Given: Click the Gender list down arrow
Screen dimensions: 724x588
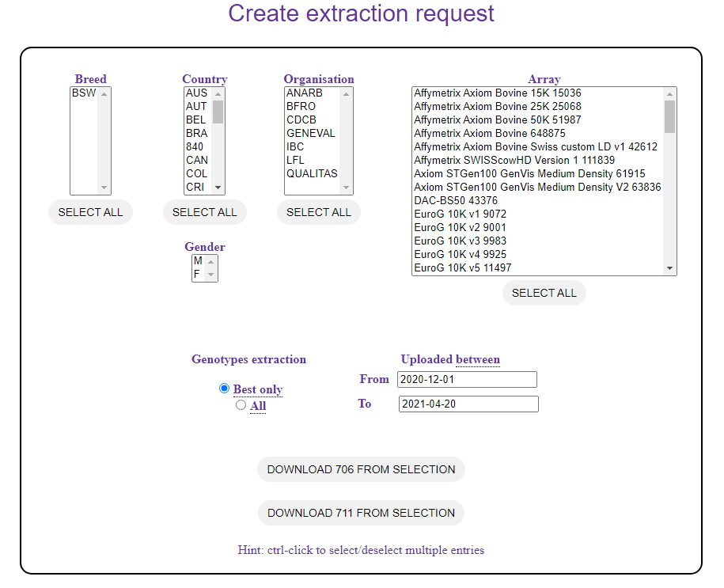Looking at the screenshot, I should 211,275.
